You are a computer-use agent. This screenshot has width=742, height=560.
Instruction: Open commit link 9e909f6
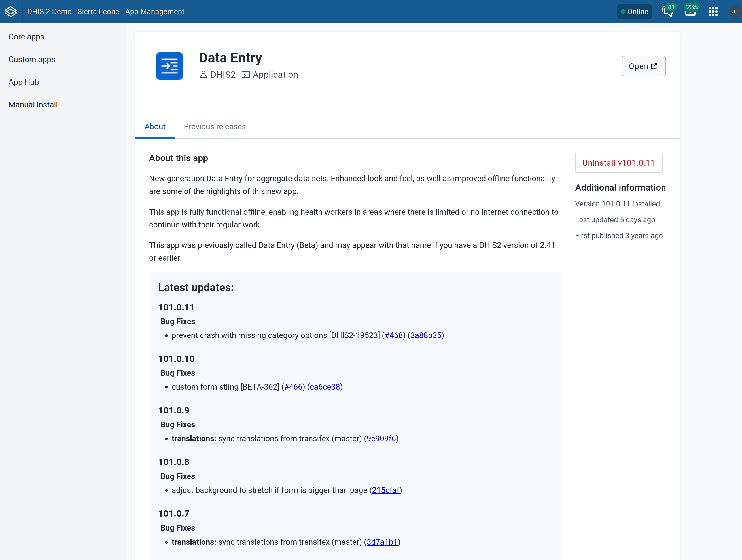tap(381, 439)
